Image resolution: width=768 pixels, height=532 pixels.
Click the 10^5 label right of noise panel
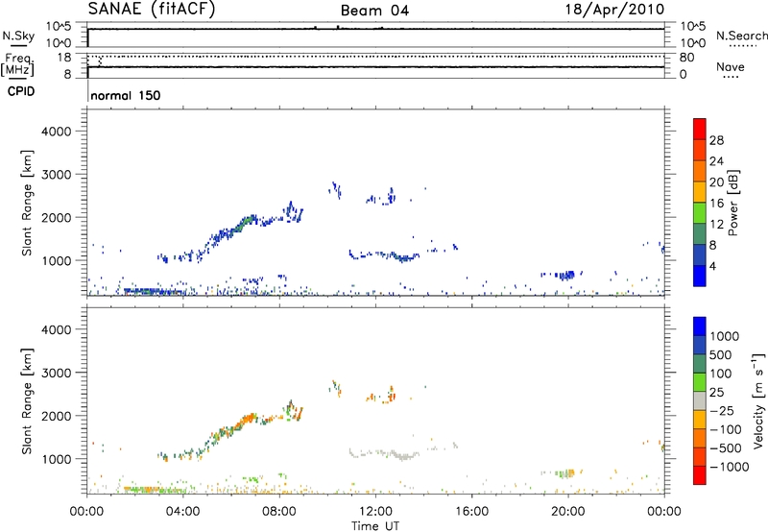pyautogui.click(x=693, y=26)
